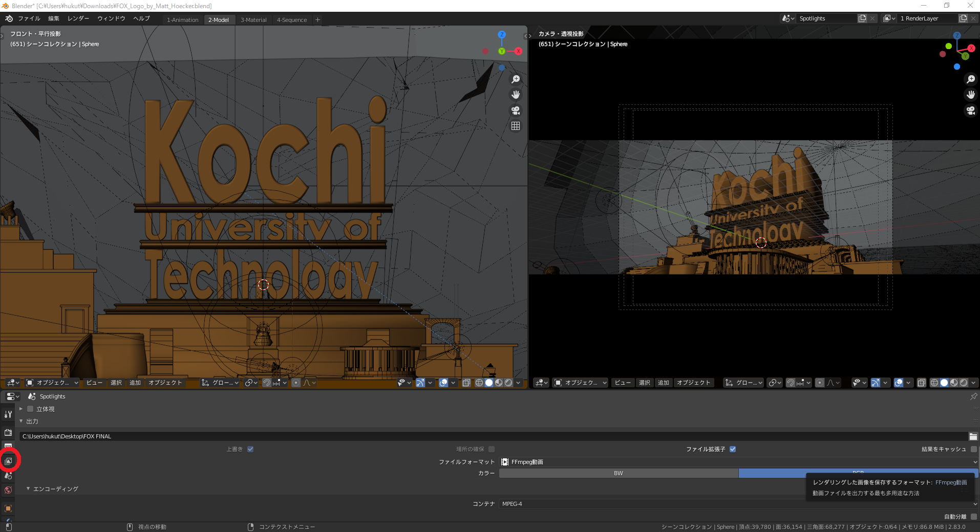Check the 自動分離 (Autosplit) checkbox

click(x=974, y=517)
